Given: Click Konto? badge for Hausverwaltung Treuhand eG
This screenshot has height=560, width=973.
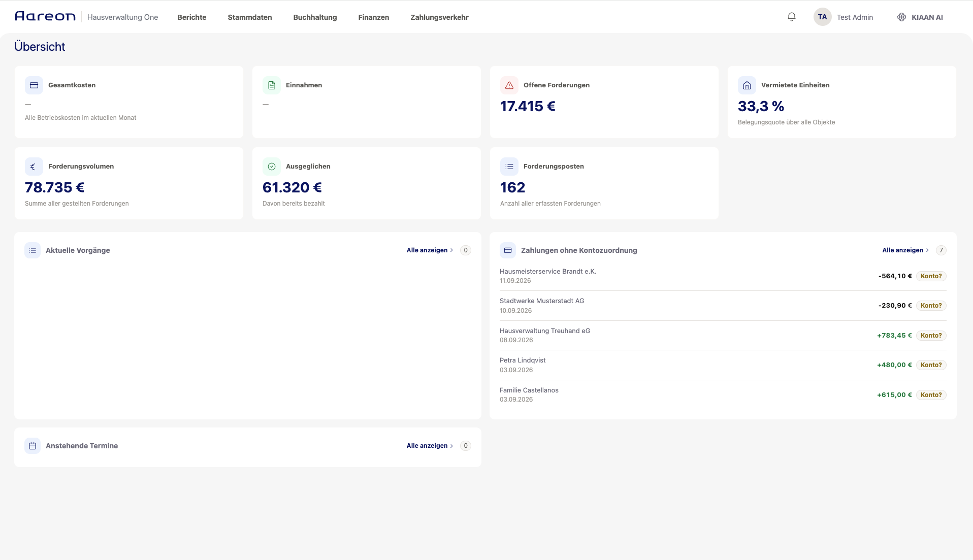Looking at the screenshot, I should [931, 336].
